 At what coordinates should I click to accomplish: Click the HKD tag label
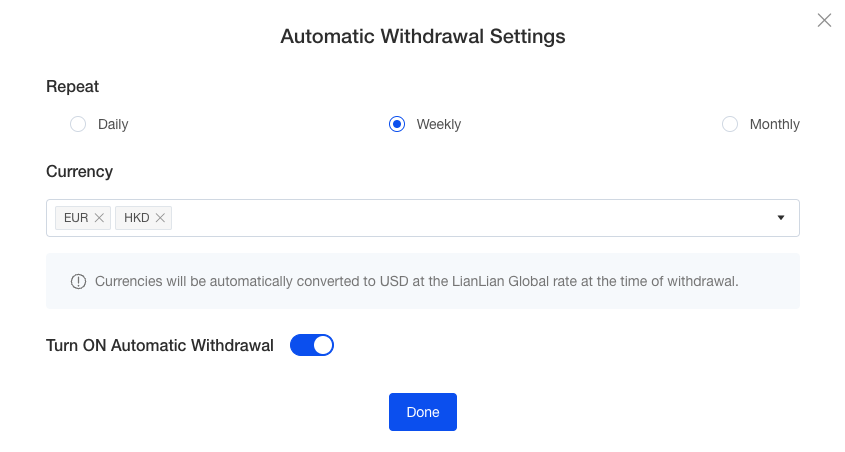click(136, 218)
